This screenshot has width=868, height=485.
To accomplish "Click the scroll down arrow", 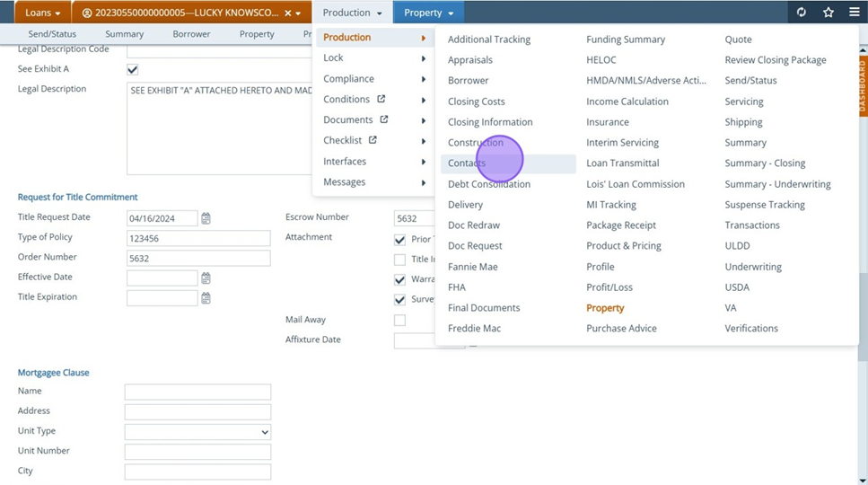I will [863, 481].
